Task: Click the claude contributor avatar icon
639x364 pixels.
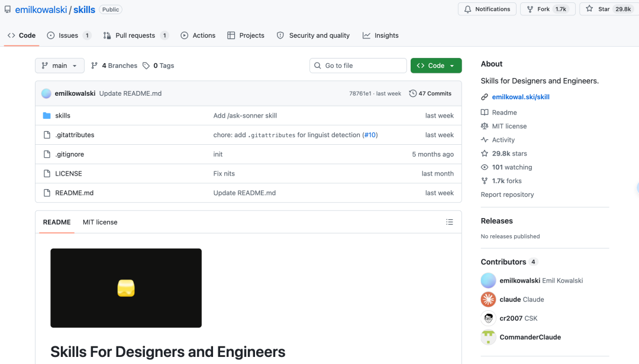Action: click(488, 299)
